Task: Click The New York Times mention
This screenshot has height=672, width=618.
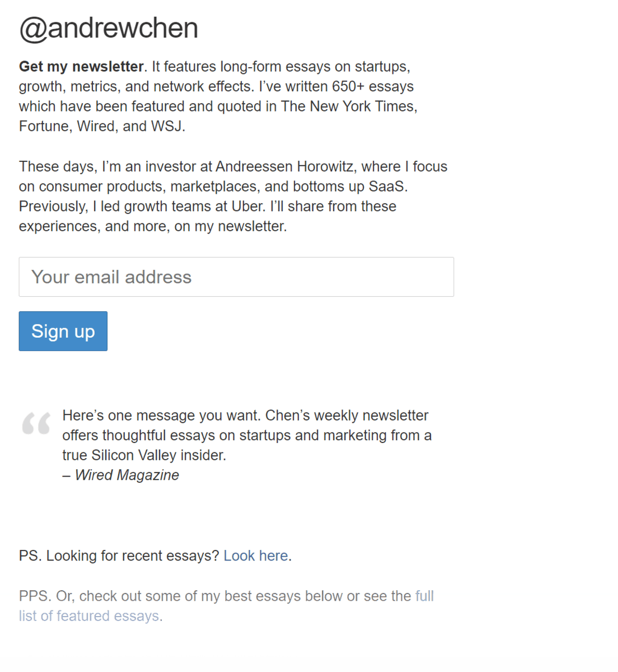Action: [349, 106]
